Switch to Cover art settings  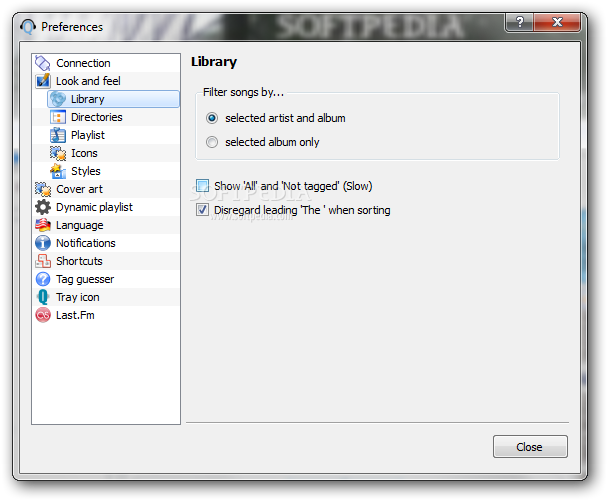(106, 189)
